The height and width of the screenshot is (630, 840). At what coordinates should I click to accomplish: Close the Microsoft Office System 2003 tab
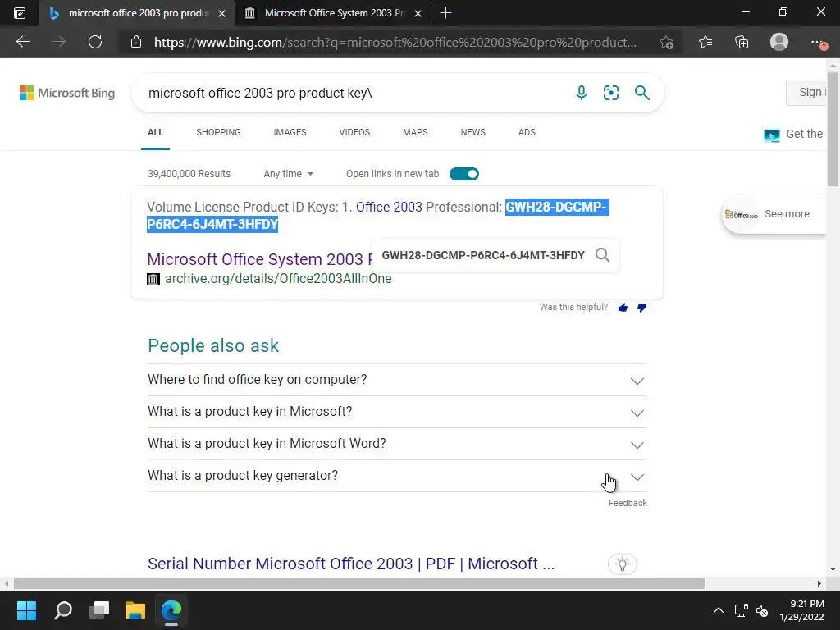click(418, 13)
